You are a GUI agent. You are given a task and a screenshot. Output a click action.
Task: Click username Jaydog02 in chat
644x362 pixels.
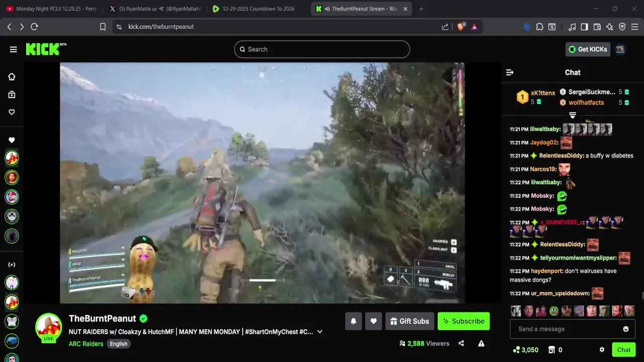(x=544, y=143)
